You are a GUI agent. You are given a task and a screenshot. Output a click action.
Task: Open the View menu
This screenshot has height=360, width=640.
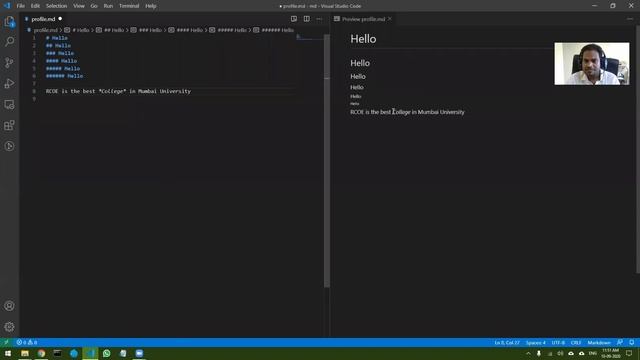click(x=79, y=6)
